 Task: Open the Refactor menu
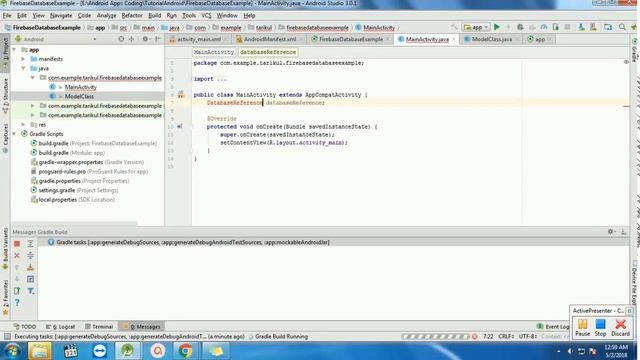[x=132, y=16]
